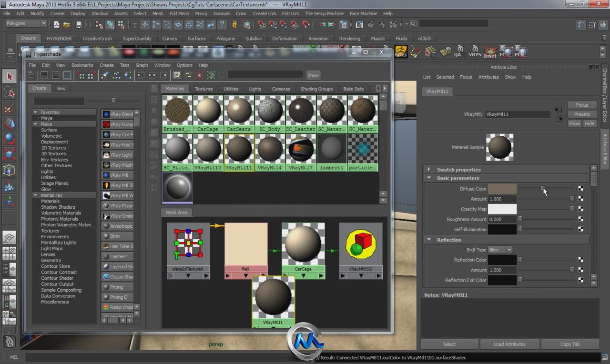The width and height of the screenshot is (610, 364).
Task: Click the VRayMtl name input field
Action: click(518, 114)
